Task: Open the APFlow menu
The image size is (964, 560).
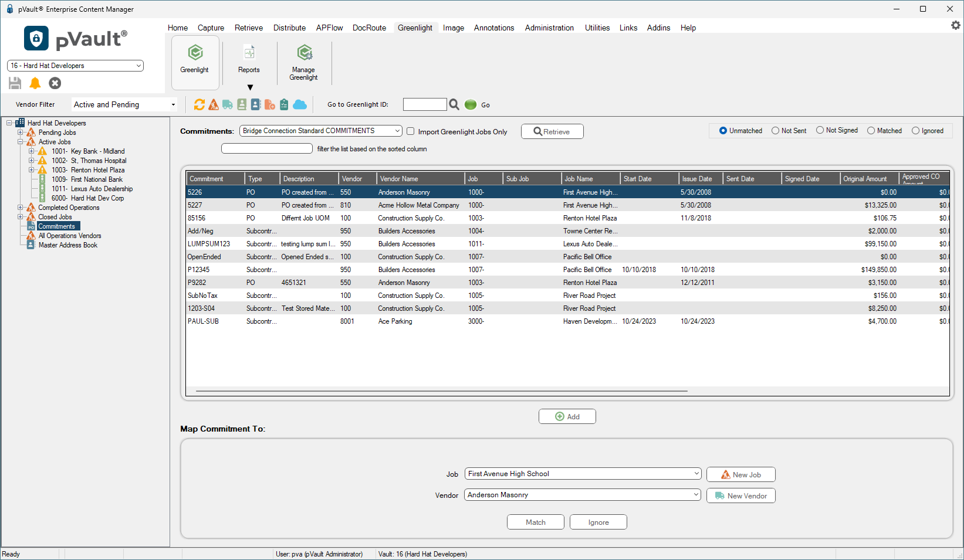Action: [x=329, y=28]
